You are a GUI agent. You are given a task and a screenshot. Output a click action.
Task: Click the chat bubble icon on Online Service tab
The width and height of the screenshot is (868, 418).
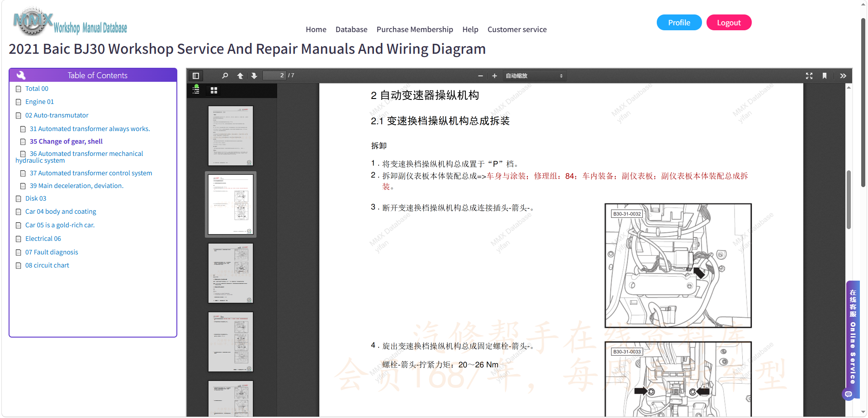point(849,394)
